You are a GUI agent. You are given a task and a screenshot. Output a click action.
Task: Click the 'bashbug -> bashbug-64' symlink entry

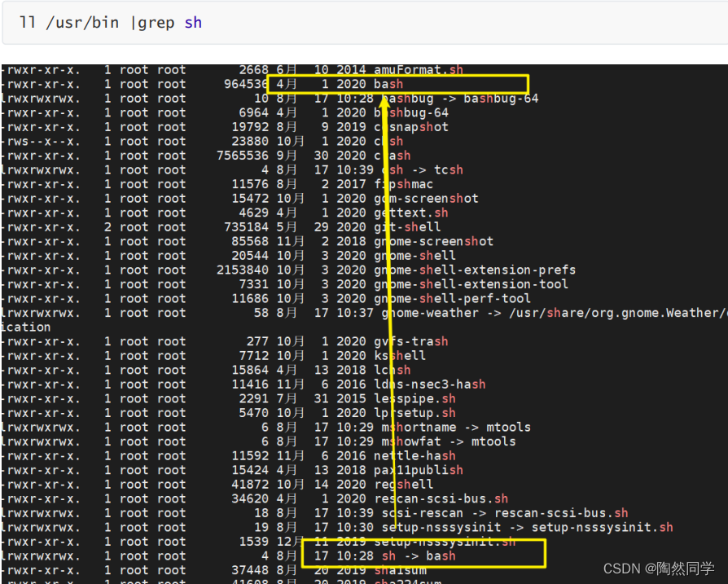coord(460,99)
